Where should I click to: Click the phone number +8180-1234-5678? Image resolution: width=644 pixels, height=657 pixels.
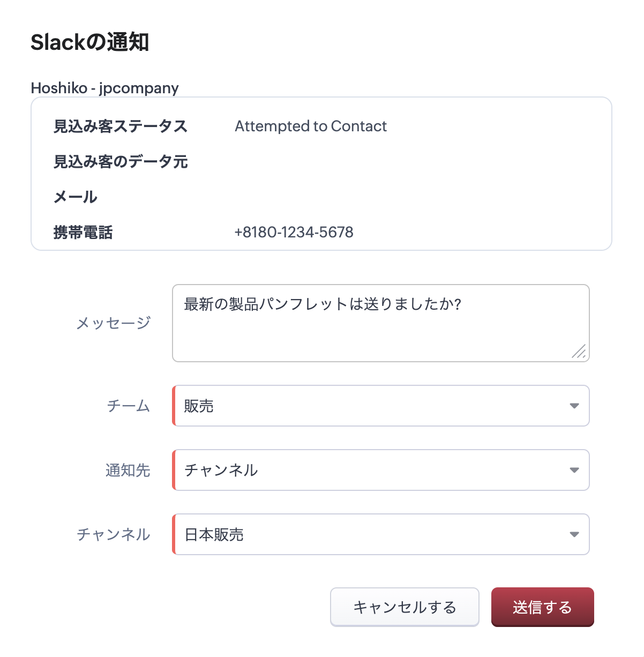coord(294,233)
